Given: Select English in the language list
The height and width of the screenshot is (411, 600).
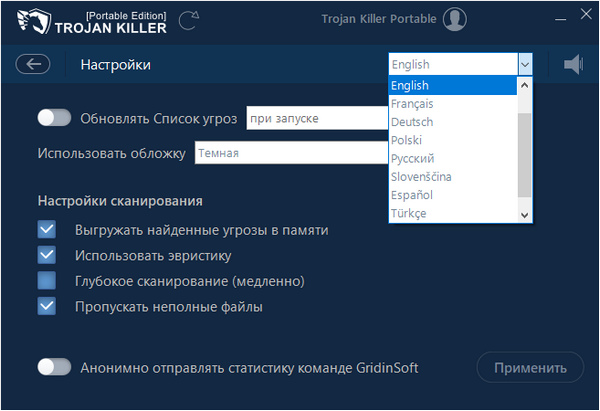Looking at the screenshot, I should [x=453, y=85].
